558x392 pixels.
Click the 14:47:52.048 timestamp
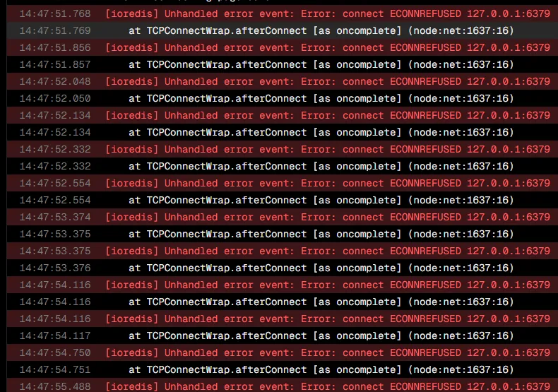tap(55, 81)
